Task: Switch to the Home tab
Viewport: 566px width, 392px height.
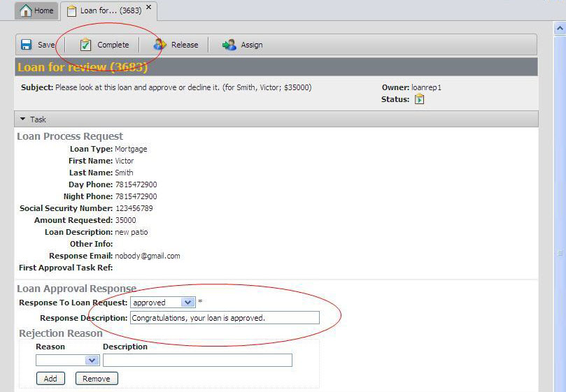Action: pos(36,10)
